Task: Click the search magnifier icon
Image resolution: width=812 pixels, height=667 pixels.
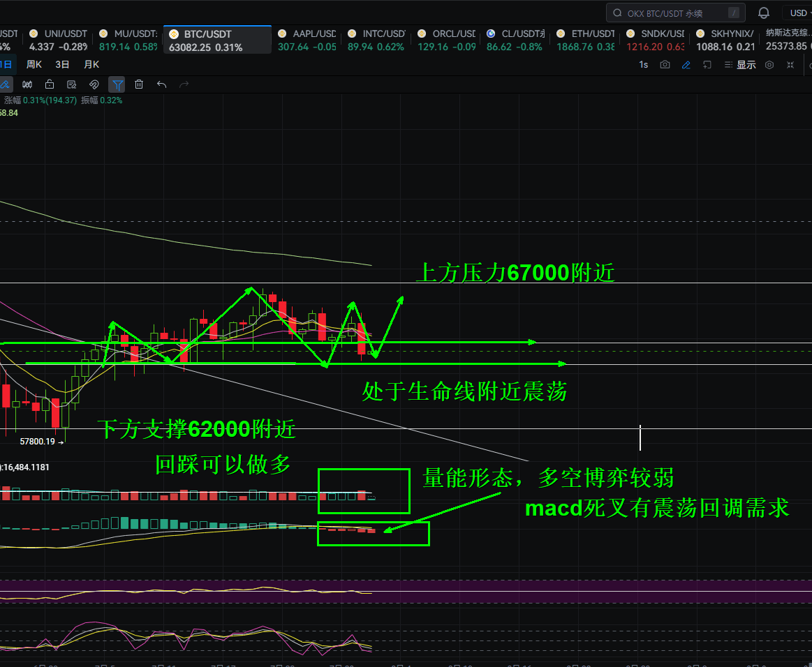Action: pyautogui.click(x=617, y=13)
